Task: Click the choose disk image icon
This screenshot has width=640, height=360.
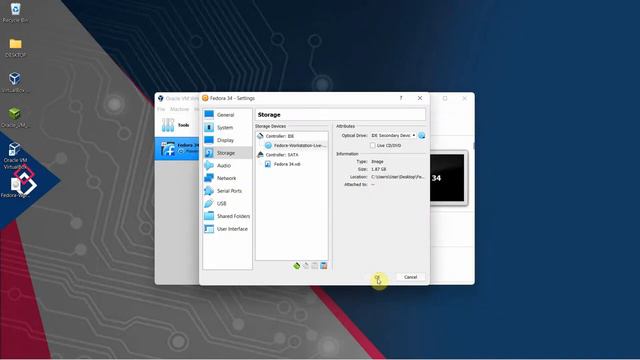Action: (x=422, y=135)
